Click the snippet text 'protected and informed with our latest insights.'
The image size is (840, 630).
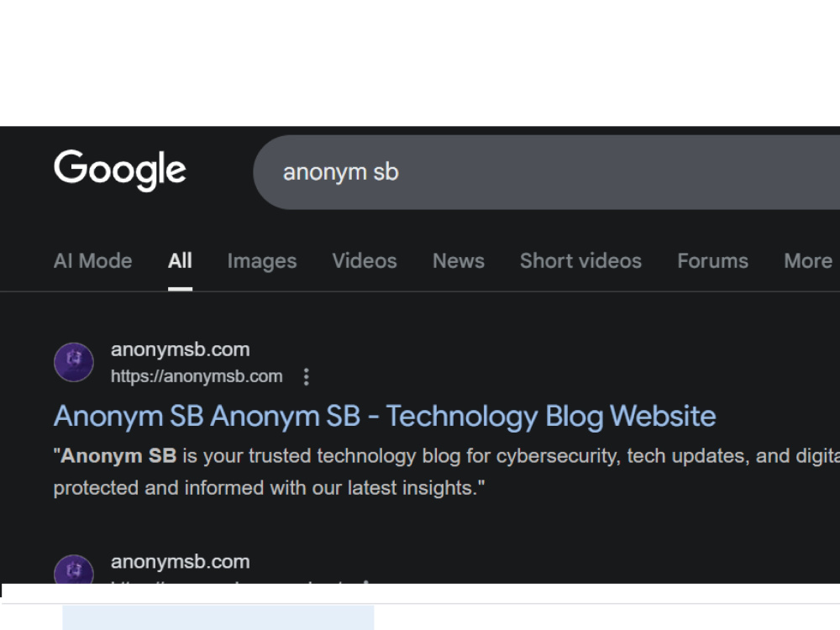point(269,488)
